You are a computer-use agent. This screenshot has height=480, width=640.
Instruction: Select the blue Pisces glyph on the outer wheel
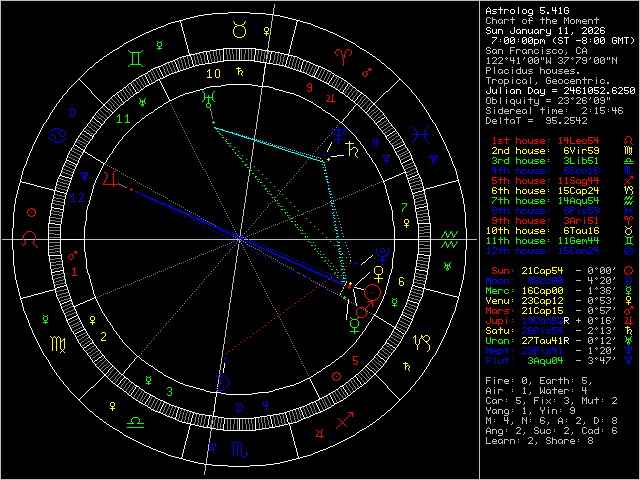[420, 134]
